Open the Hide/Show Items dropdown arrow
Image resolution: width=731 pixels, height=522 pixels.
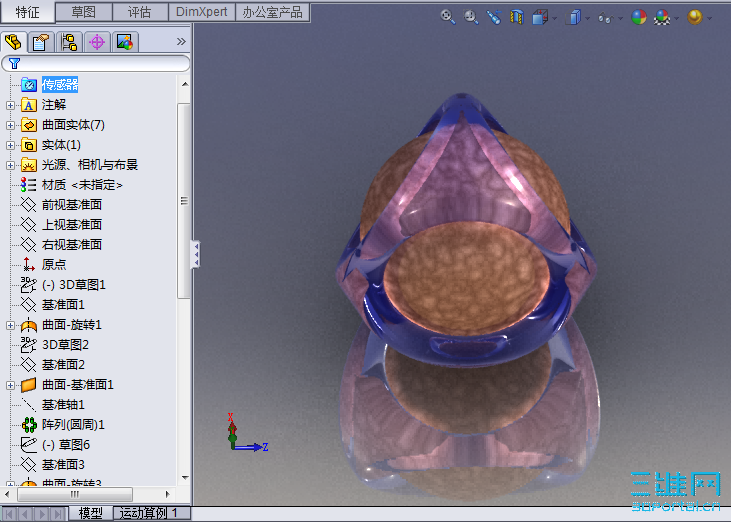pos(620,19)
